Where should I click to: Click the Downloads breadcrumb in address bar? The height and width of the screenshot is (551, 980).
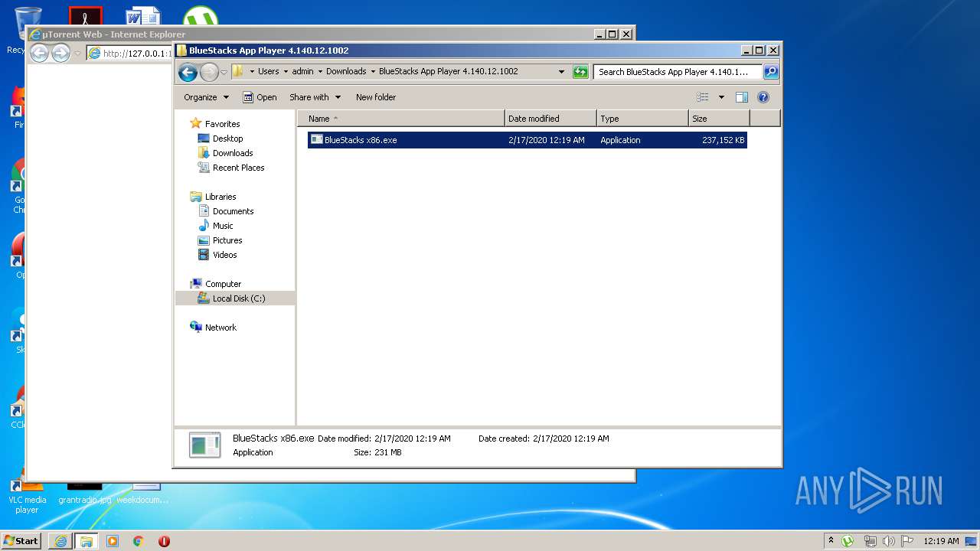346,71
